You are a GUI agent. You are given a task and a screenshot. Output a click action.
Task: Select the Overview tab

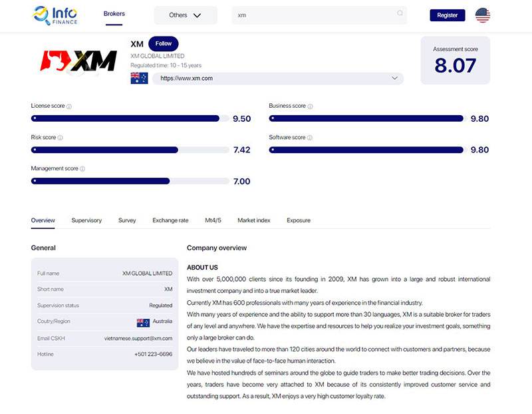click(x=43, y=220)
